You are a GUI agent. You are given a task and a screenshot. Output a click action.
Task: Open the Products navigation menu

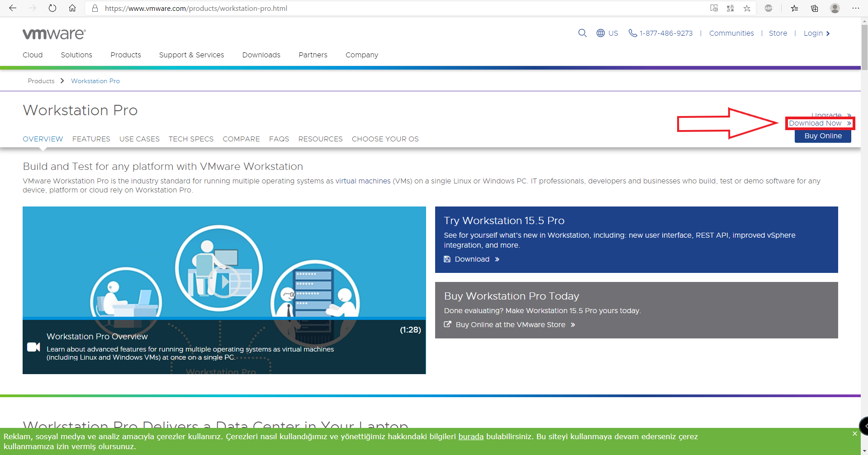pos(126,55)
